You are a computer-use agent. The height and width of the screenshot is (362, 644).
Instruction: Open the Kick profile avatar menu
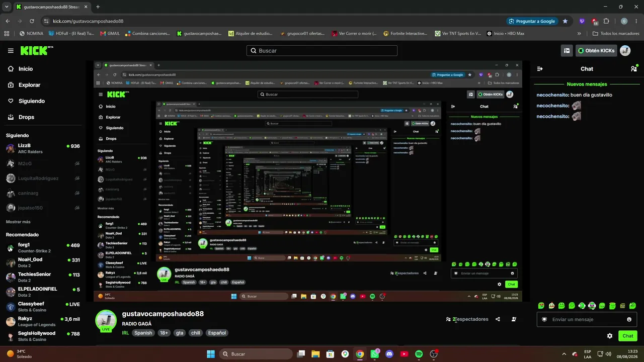tap(625, 51)
